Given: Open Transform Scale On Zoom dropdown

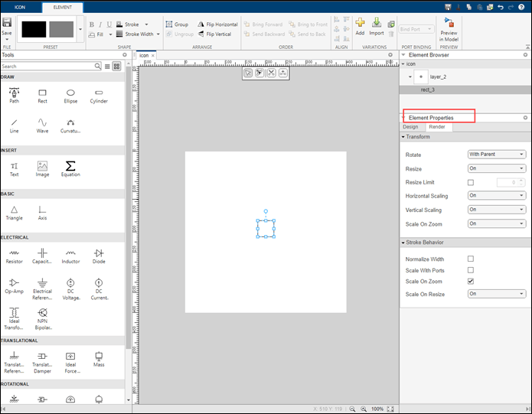Looking at the screenshot, I should pyautogui.click(x=497, y=223).
